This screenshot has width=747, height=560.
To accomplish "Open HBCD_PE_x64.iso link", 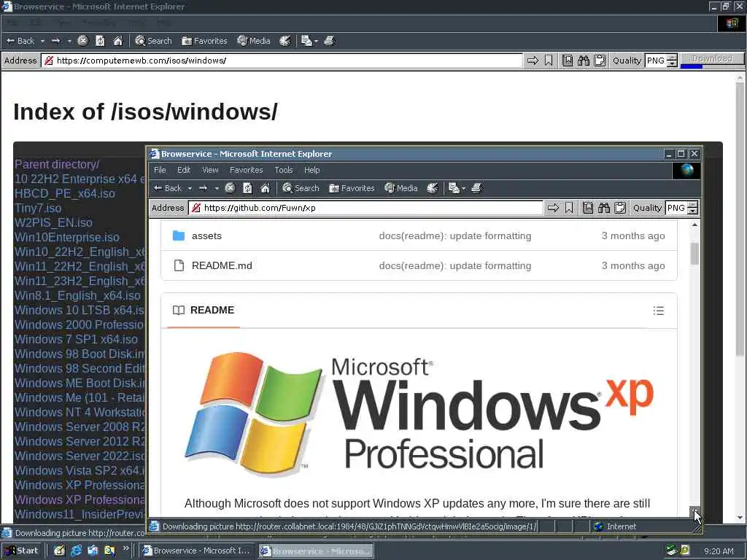I will click(x=65, y=193).
